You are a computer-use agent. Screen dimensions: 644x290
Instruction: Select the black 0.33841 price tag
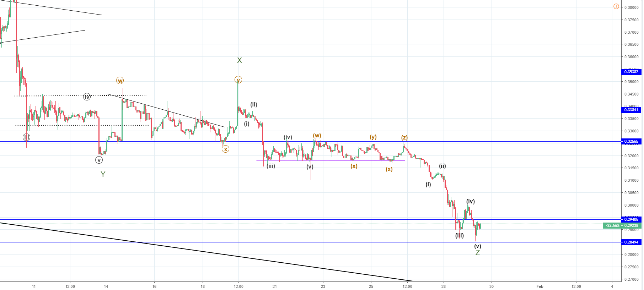point(631,110)
